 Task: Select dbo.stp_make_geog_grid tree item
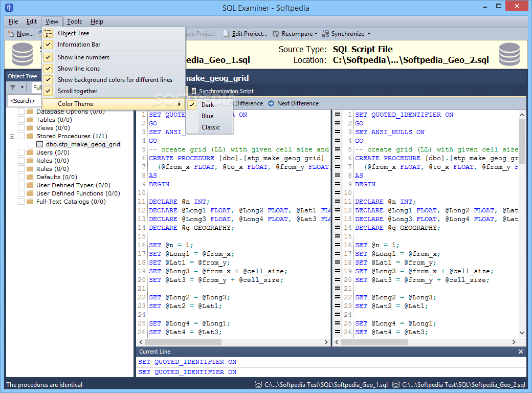(83, 144)
